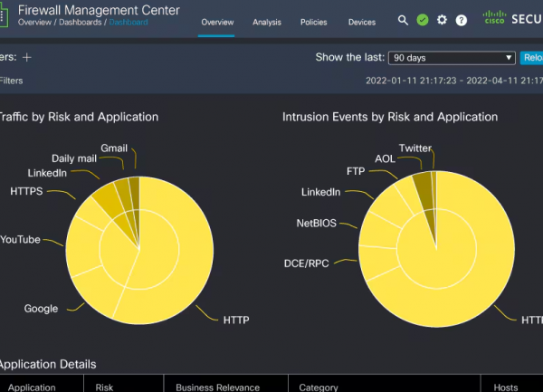
Task: Sort by Business Relevance column header
Action: pos(217,387)
